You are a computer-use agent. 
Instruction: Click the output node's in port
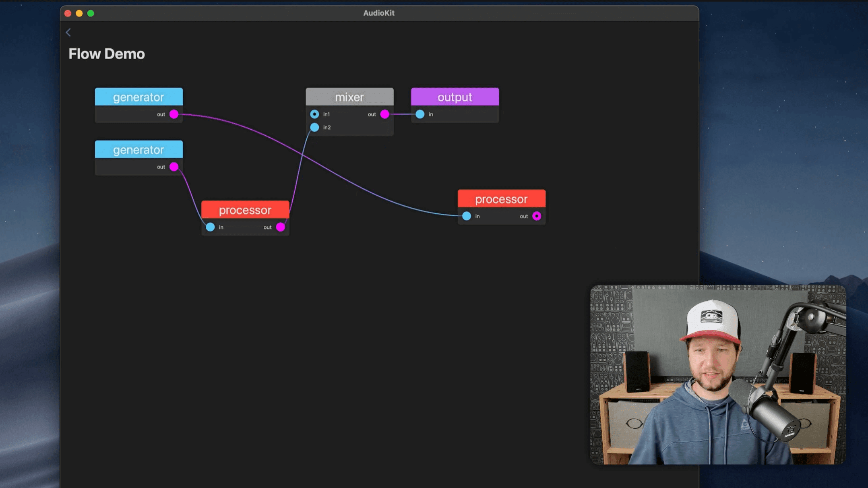[420, 114]
